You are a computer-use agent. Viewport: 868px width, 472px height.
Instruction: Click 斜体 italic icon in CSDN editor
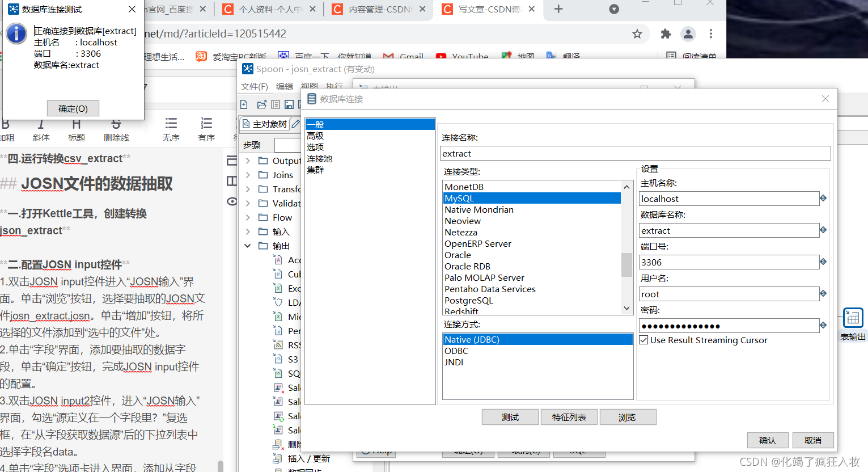coord(41,124)
